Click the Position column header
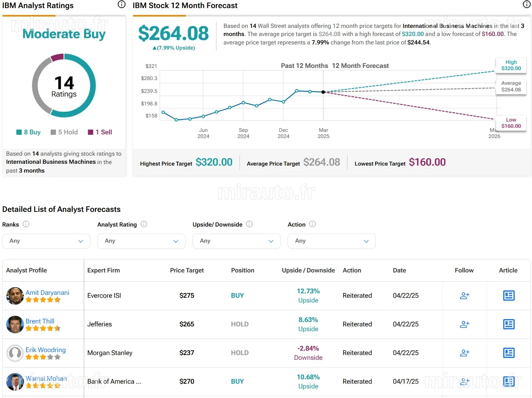The width and height of the screenshot is (532, 398). click(x=242, y=270)
